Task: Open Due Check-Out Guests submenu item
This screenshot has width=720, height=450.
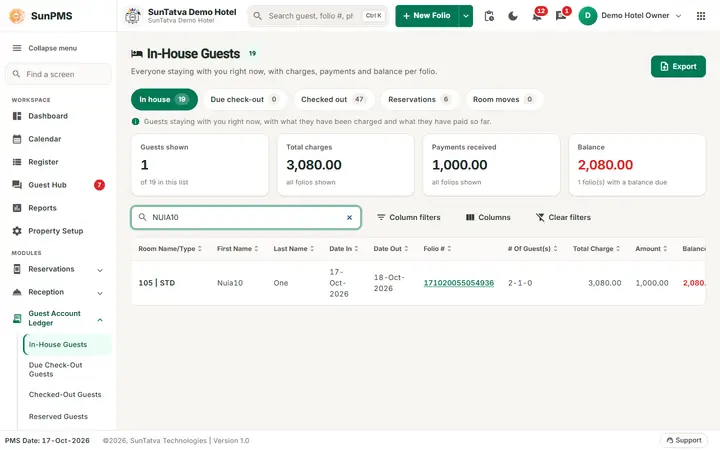Action: [67, 369]
